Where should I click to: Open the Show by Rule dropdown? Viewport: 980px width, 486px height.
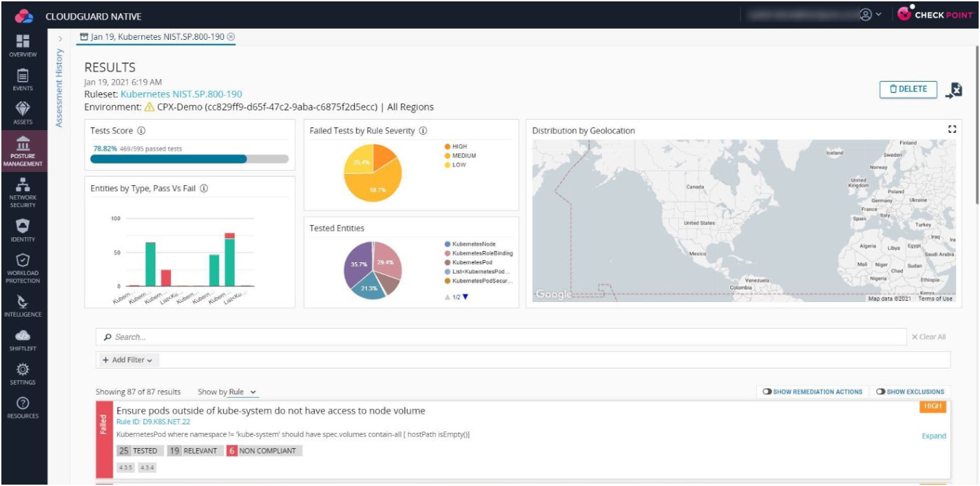pos(243,392)
